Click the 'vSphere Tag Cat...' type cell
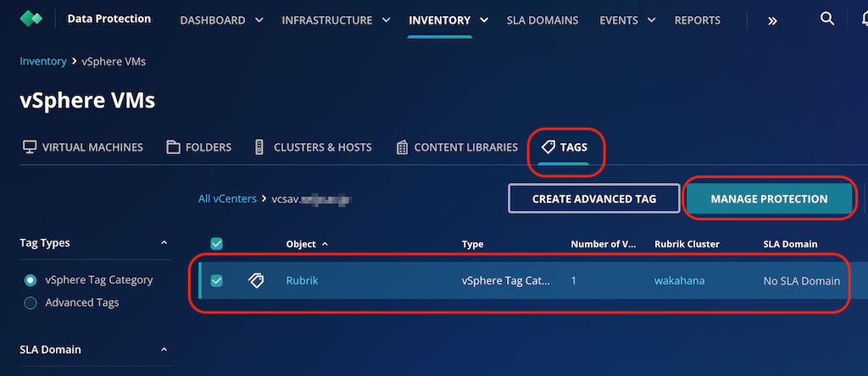This screenshot has height=376, width=868. pyautogui.click(x=506, y=281)
